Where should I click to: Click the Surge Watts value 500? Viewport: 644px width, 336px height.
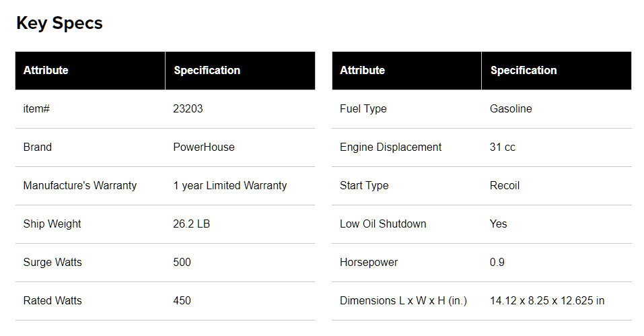pos(182,262)
